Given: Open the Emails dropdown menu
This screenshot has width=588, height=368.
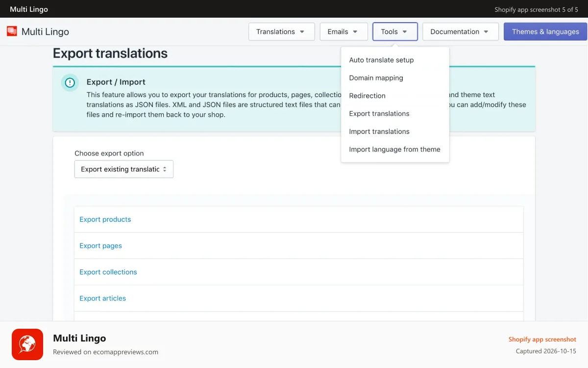Looking at the screenshot, I should pyautogui.click(x=344, y=31).
